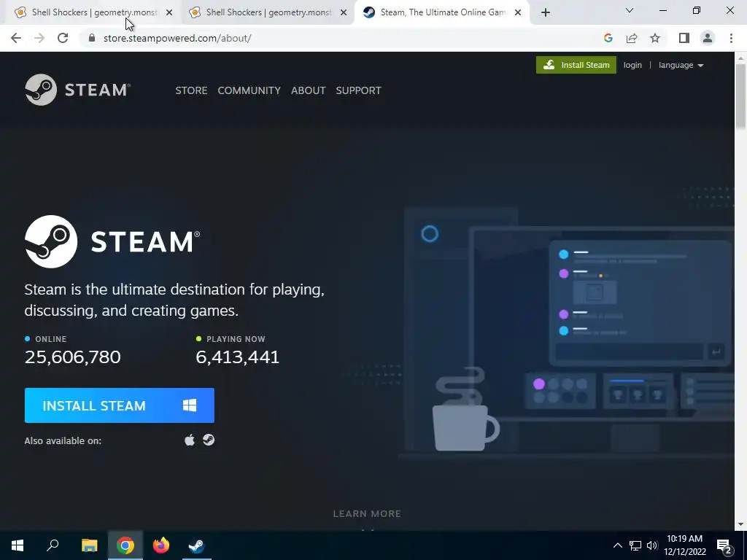This screenshot has height=560, width=747.
Task: Bookmark this page with the star icon
Action: 655,38
